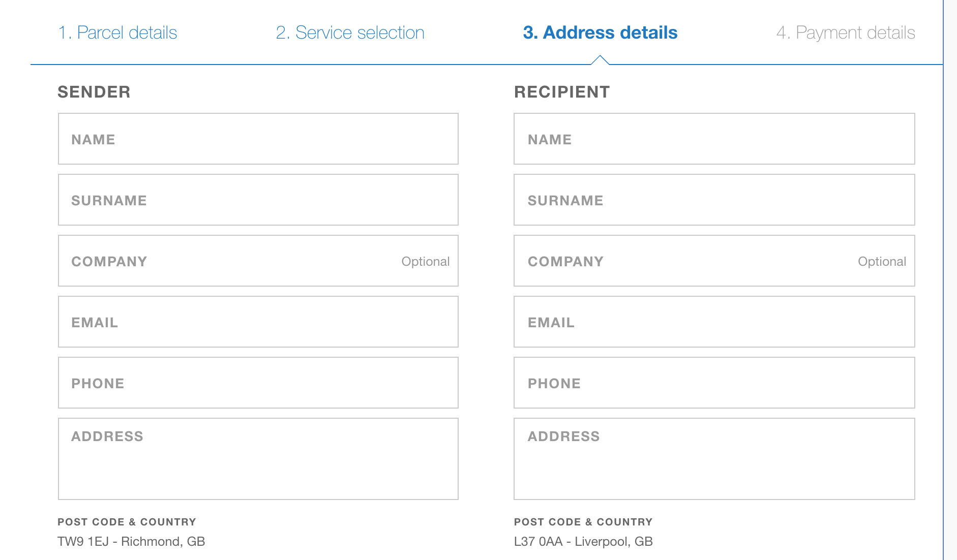The width and height of the screenshot is (957, 560).
Task: Click the recipient Company optional field
Action: [714, 261]
